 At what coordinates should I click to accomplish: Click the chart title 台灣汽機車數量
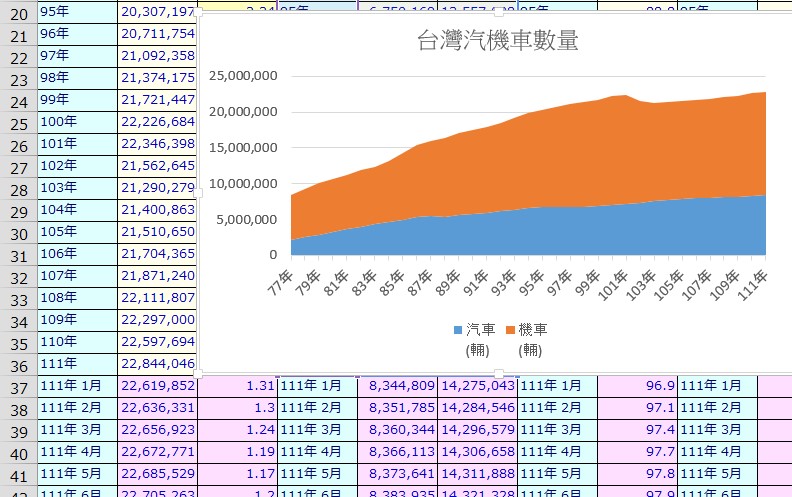pos(497,42)
